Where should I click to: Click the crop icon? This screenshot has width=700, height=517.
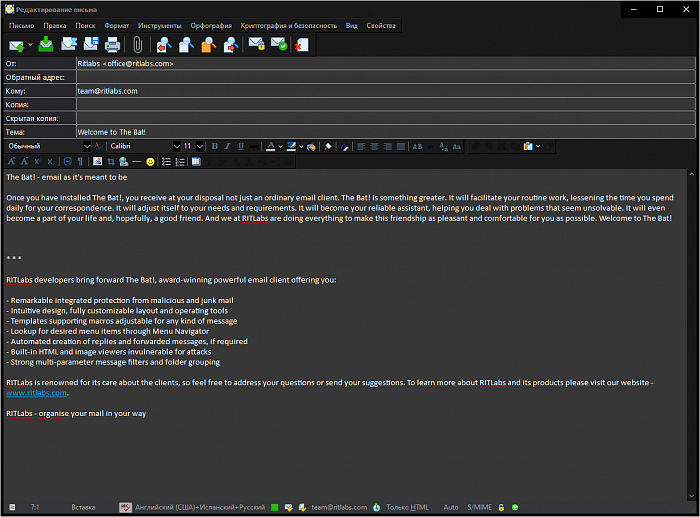pyautogui.click(x=111, y=161)
